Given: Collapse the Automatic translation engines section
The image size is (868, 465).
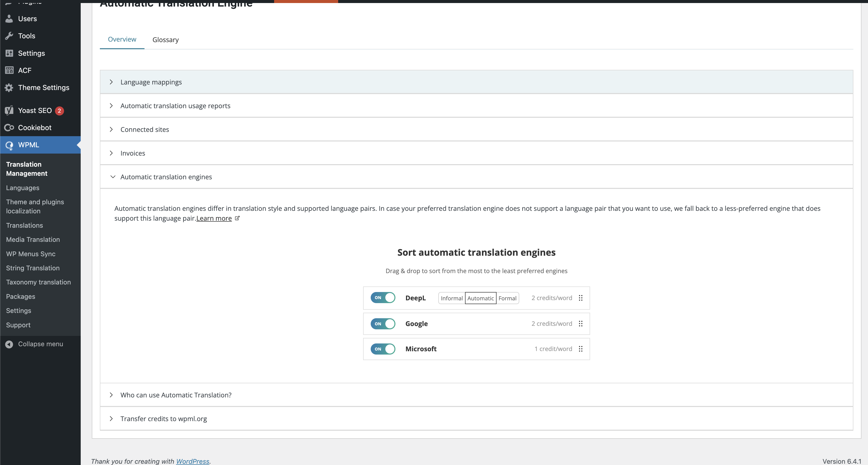Looking at the screenshot, I should pyautogui.click(x=476, y=177).
